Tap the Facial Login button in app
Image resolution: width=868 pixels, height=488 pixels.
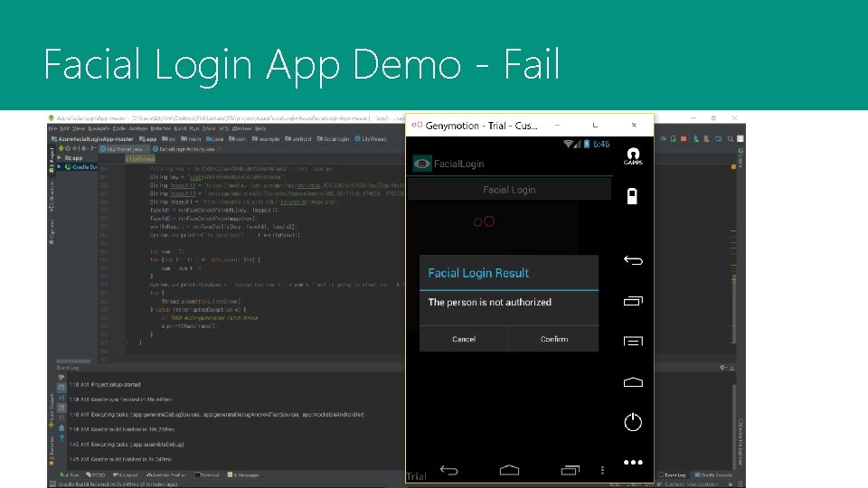tap(509, 190)
